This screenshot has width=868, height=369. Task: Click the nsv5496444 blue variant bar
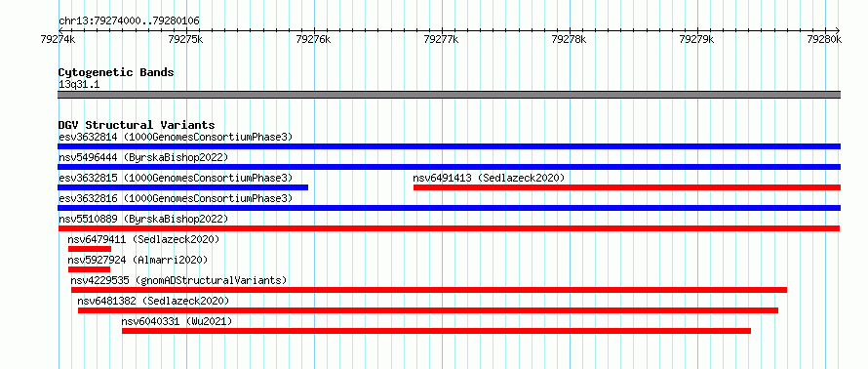(x=449, y=167)
